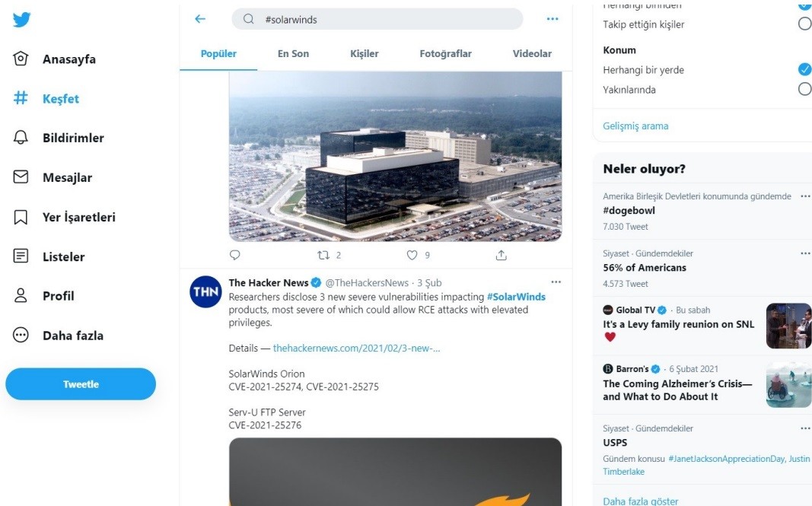Go back using the arrow icon
Screen dimensions: 812x506
tap(200, 19)
